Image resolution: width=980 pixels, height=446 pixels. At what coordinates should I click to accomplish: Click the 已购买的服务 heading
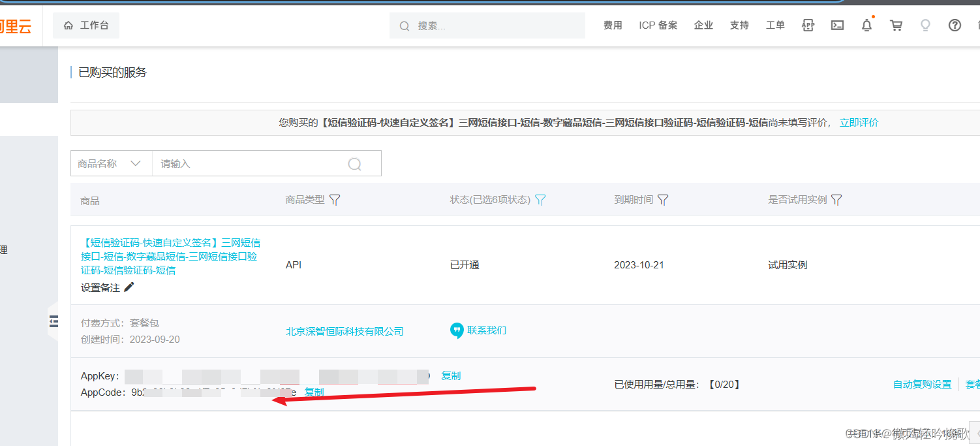coord(113,72)
